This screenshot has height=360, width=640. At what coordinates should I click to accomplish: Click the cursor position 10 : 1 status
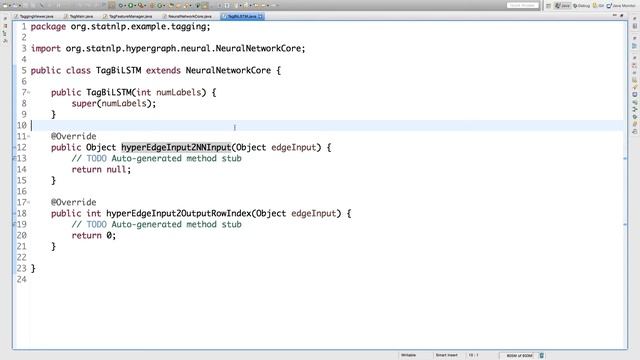(473, 355)
